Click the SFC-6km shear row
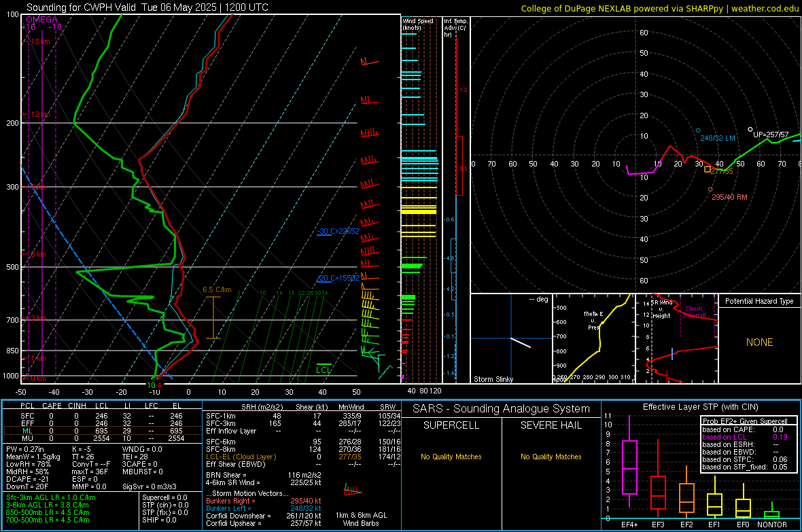 (303, 442)
